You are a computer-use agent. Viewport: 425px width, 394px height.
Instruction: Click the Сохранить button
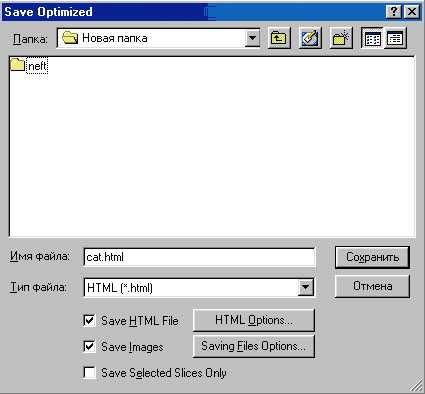coord(372,257)
